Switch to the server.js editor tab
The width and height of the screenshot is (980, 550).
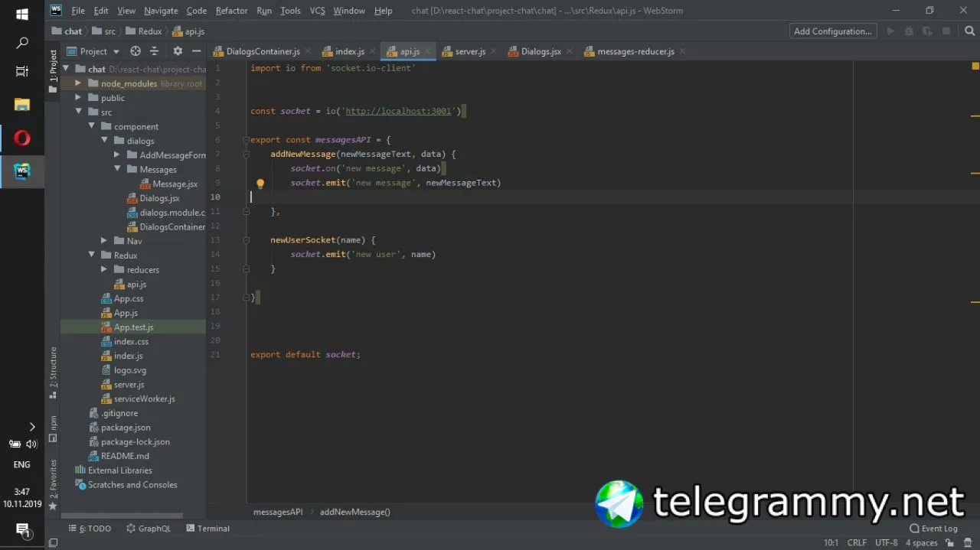point(470,51)
